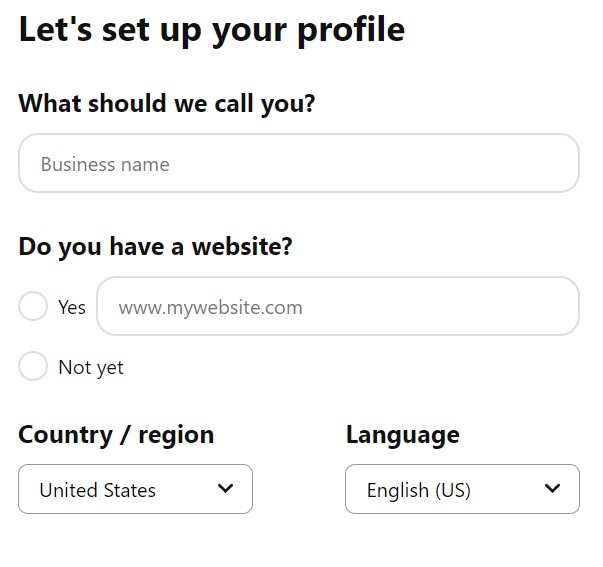Open the Country / region dropdown

(x=135, y=489)
